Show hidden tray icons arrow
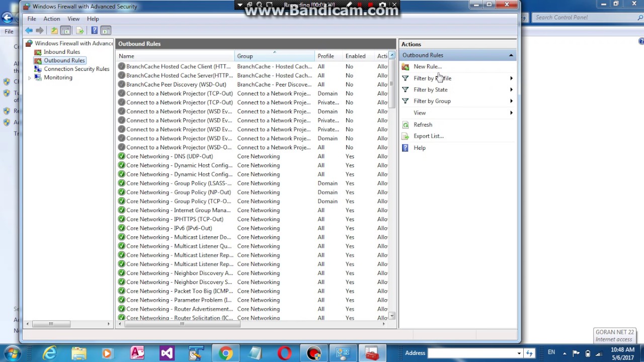 click(565, 353)
